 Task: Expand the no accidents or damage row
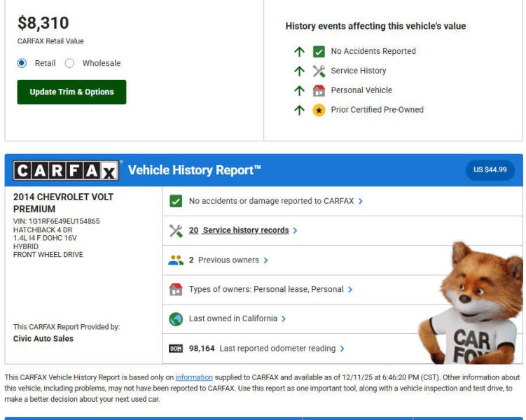(361, 201)
